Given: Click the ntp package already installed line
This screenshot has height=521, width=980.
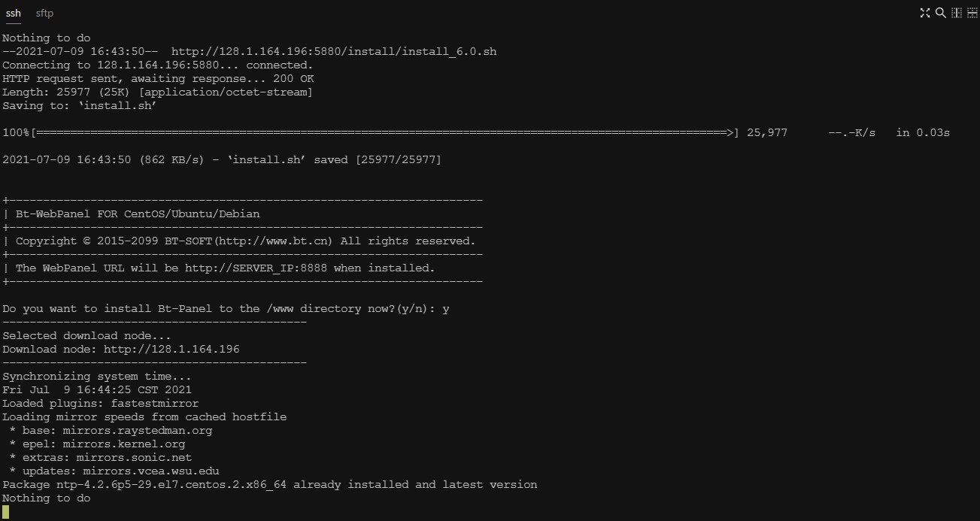Looking at the screenshot, I should [270, 485].
